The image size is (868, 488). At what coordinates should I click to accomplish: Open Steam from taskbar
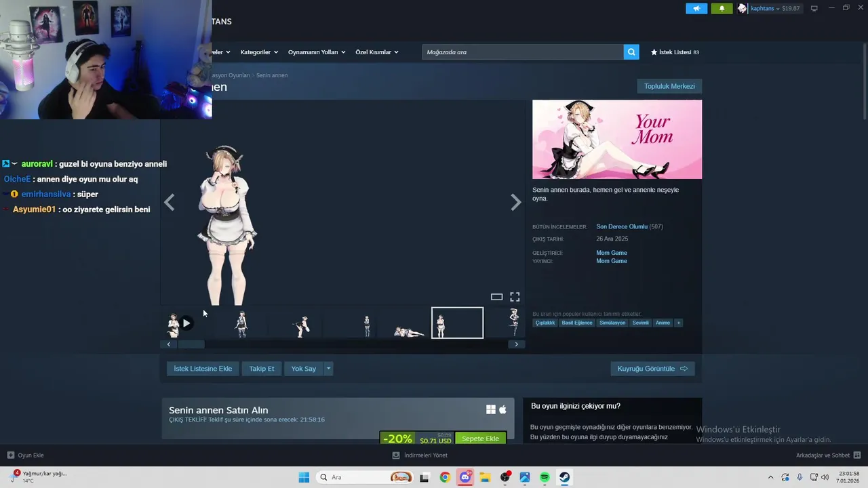(x=565, y=477)
